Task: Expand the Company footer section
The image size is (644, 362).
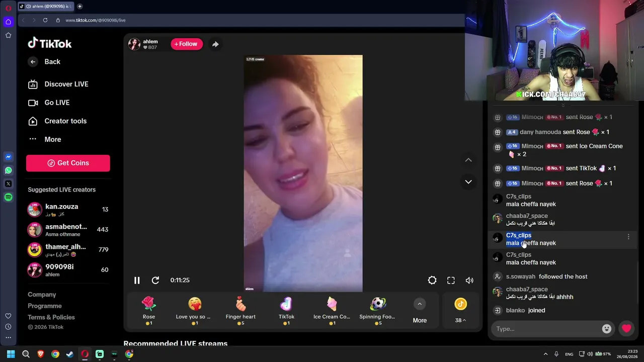Action: pos(42,295)
